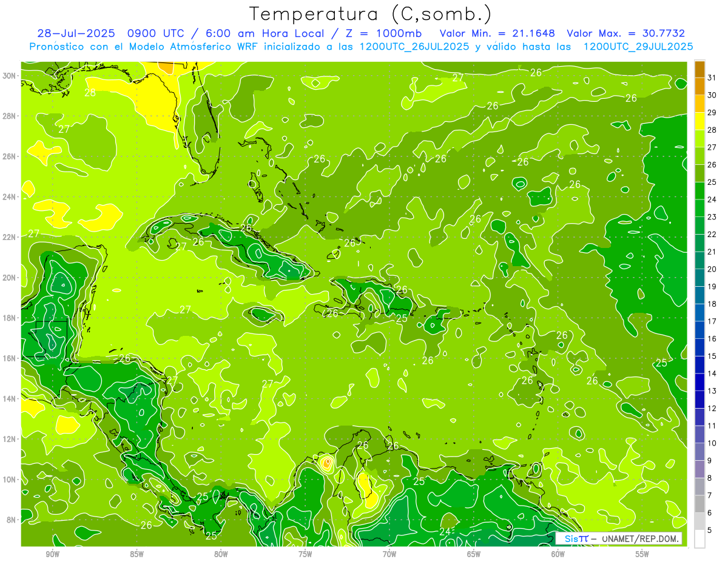Select the initialization time '1200UTC_26JUL2025'
Screen dimensions: 728x562
coord(414,46)
